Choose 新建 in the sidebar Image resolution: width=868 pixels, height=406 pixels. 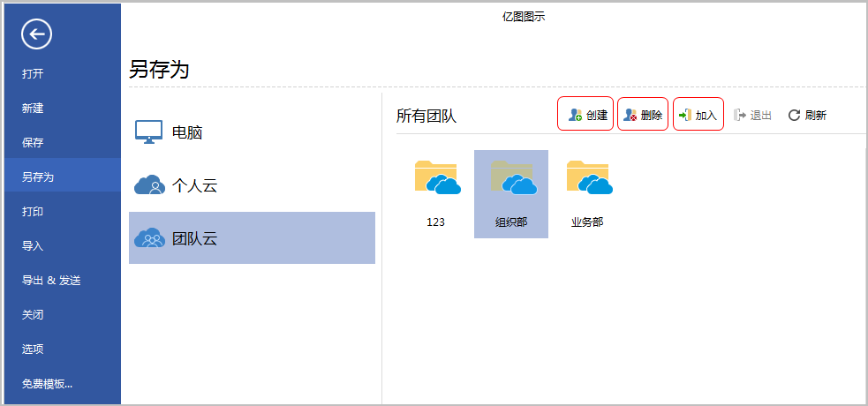click(33, 109)
